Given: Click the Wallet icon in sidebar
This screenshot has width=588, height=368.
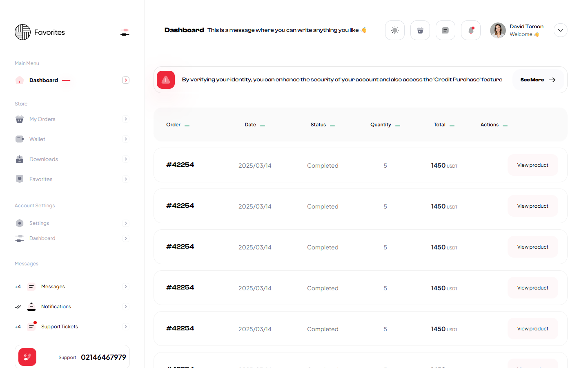Looking at the screenshot, I should pos(20,139).
